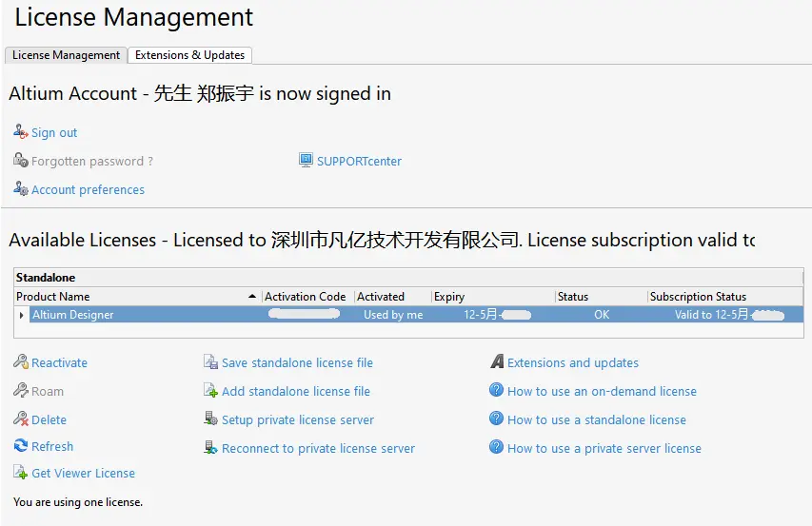Click the Standalone group header
The width and height of the screenshot is (812, 526).
click(408, 278)
